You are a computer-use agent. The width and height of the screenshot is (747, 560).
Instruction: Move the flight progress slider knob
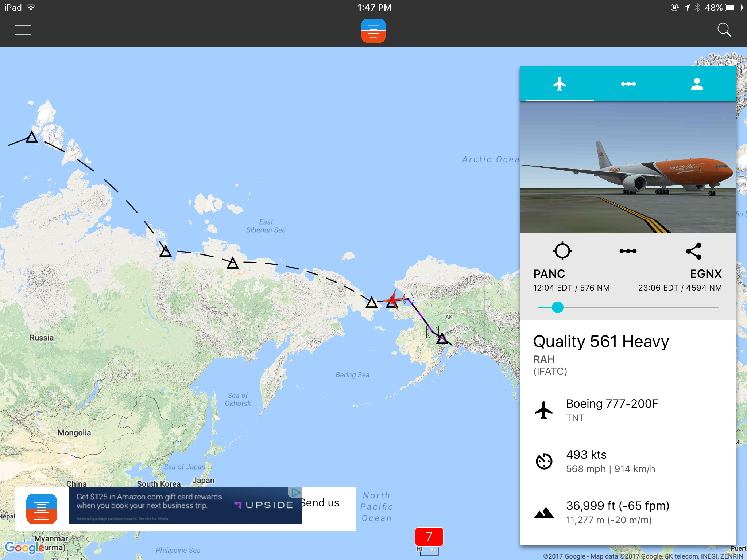click(557, 307)
